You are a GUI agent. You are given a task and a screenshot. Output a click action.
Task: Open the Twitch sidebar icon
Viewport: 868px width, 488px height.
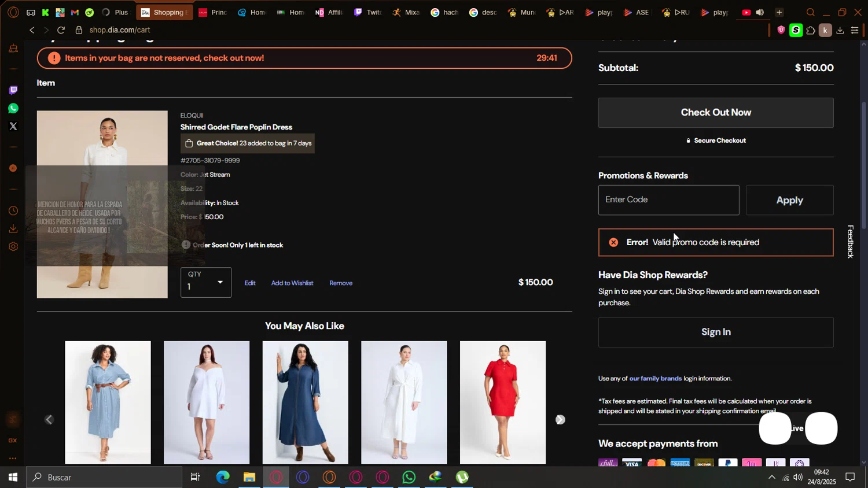13,90
